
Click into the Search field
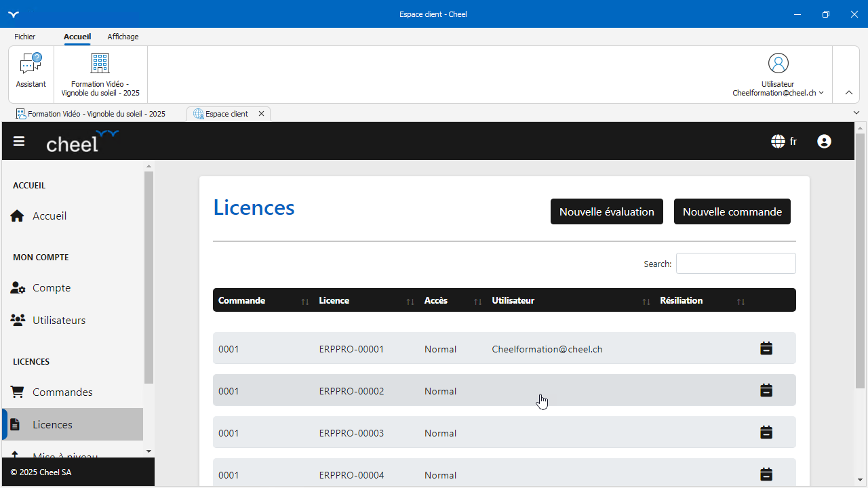tap(736, 264)
